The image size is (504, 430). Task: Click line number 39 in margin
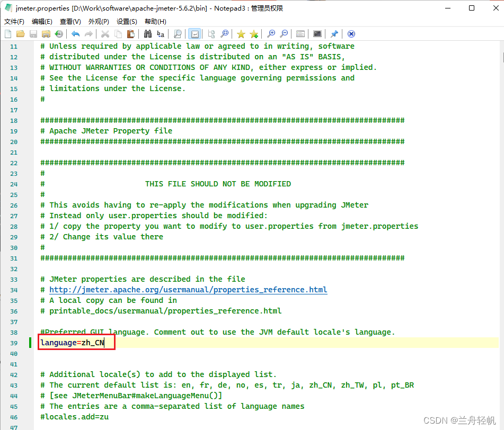(x=14, y=343)
